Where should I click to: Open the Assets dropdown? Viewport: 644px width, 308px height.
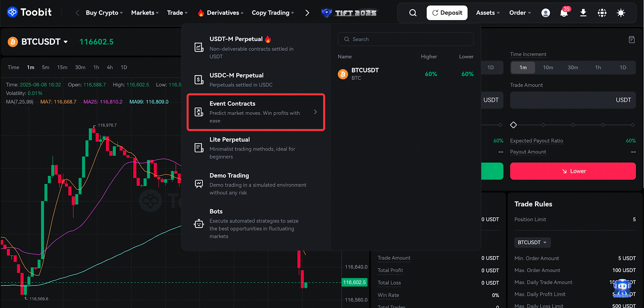tap(488, 13)
